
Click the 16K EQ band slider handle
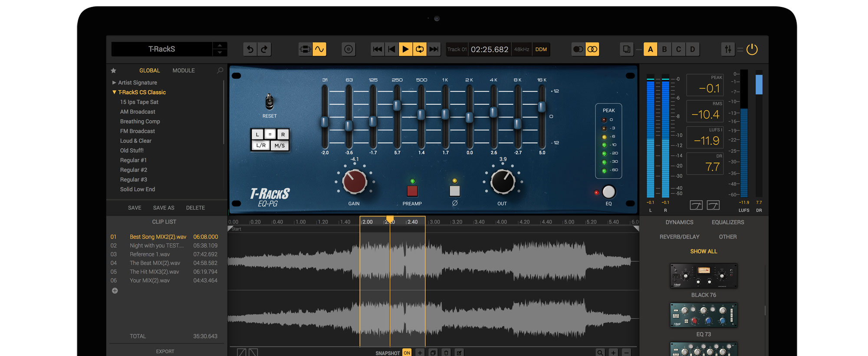(542, 107)
